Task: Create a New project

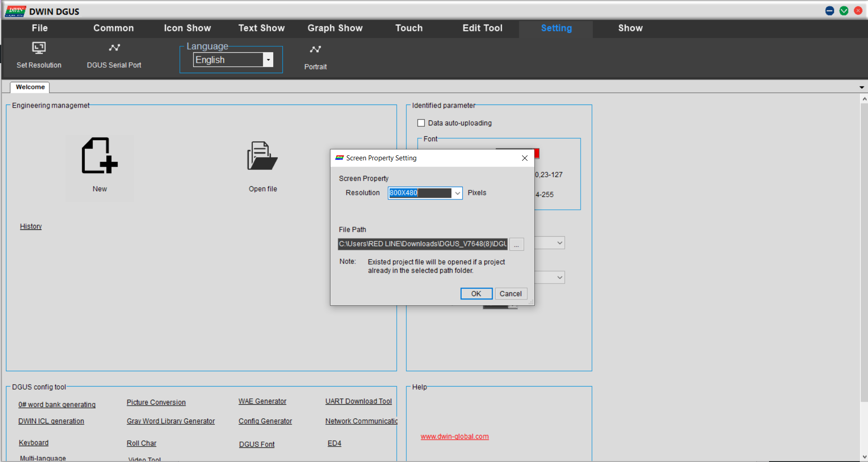Action: coord(99,156)
